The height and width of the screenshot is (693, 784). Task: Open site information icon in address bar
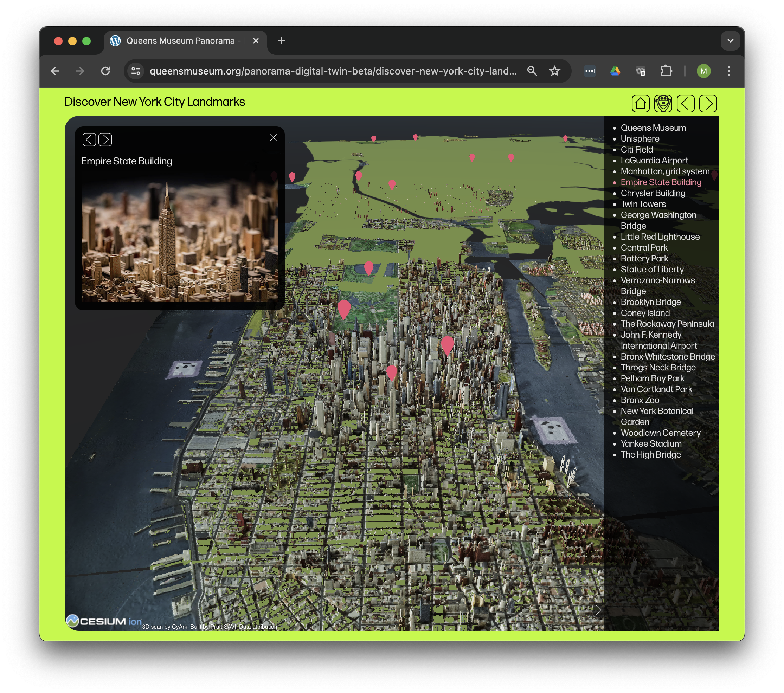[136, 71]
